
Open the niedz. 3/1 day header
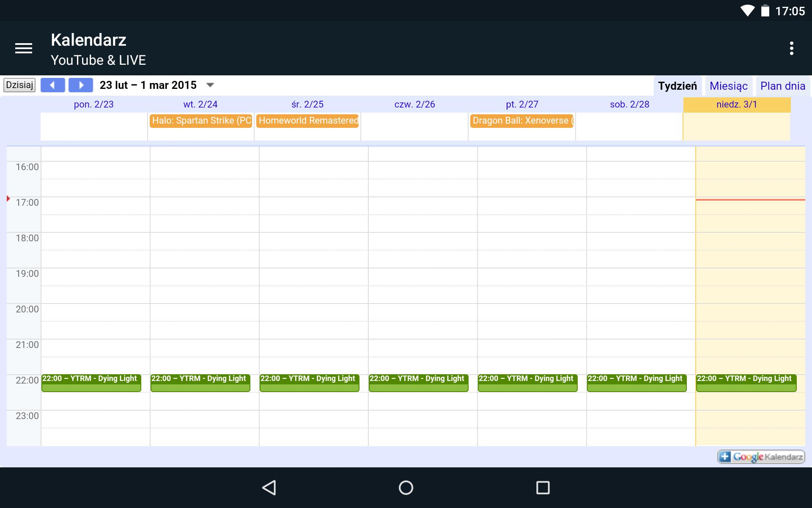click(x=737, y=105)
